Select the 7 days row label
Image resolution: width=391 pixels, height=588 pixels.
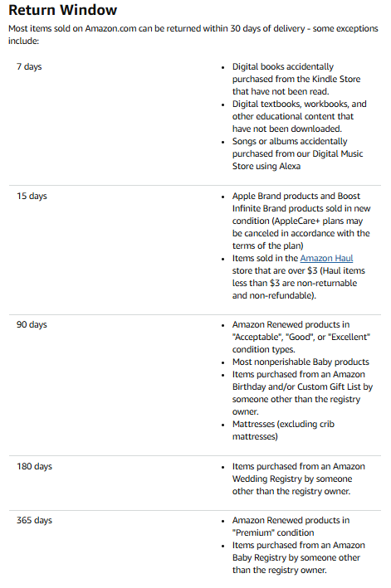coord(29,66)
